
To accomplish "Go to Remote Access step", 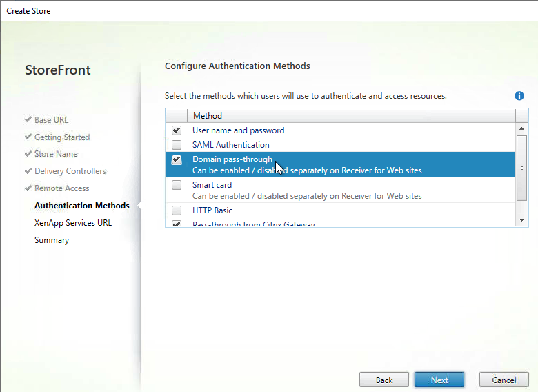I will 62,188.
